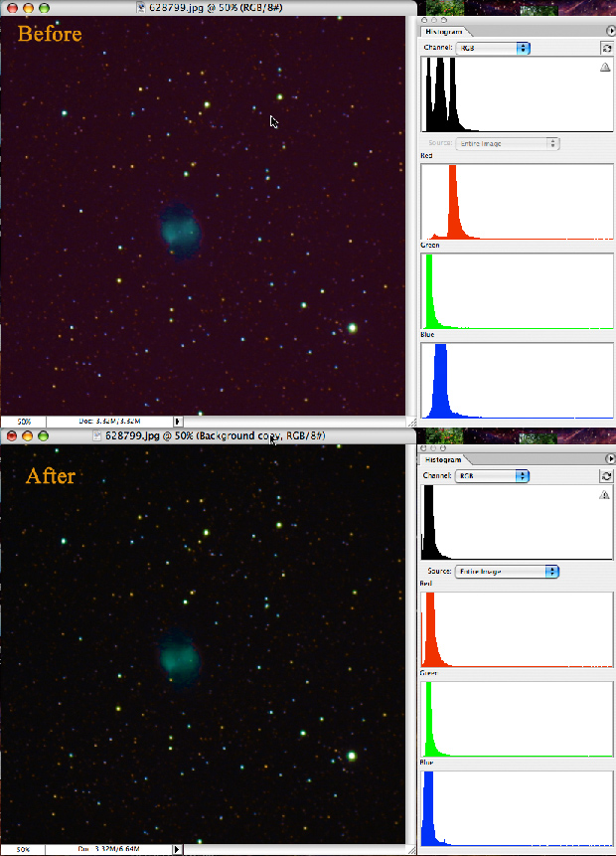Minimize the Background copy After window
The width and height of the screenshot is (616, 856).
click(x=27, y=435)
